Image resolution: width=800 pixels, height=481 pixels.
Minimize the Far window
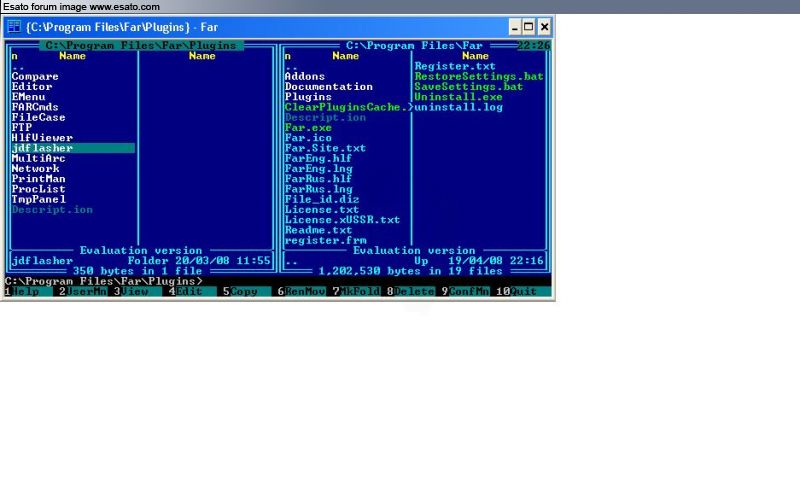514,27
